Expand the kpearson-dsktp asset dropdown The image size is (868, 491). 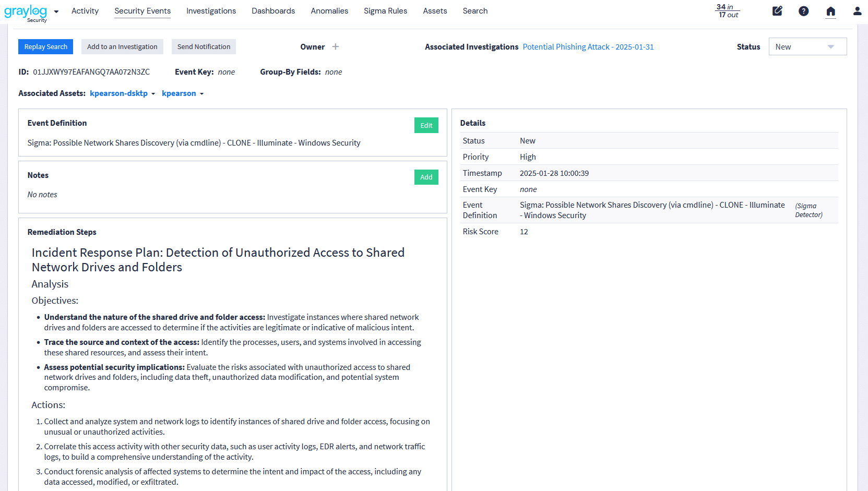[x=122, y=93]
